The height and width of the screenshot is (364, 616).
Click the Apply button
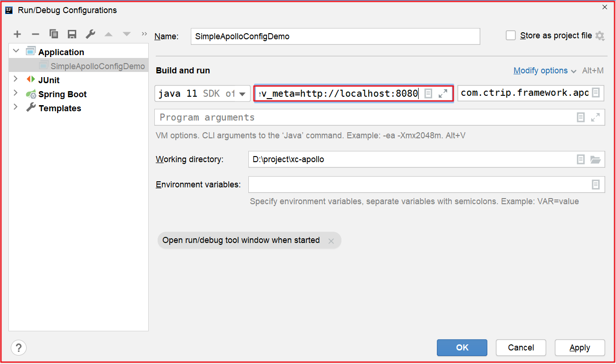580,347
